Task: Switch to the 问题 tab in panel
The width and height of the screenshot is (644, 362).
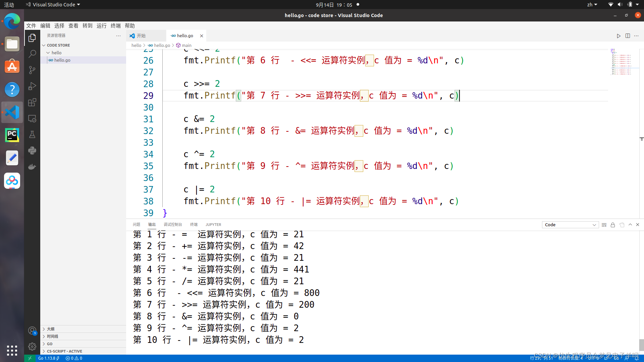Action: (136, 224)
